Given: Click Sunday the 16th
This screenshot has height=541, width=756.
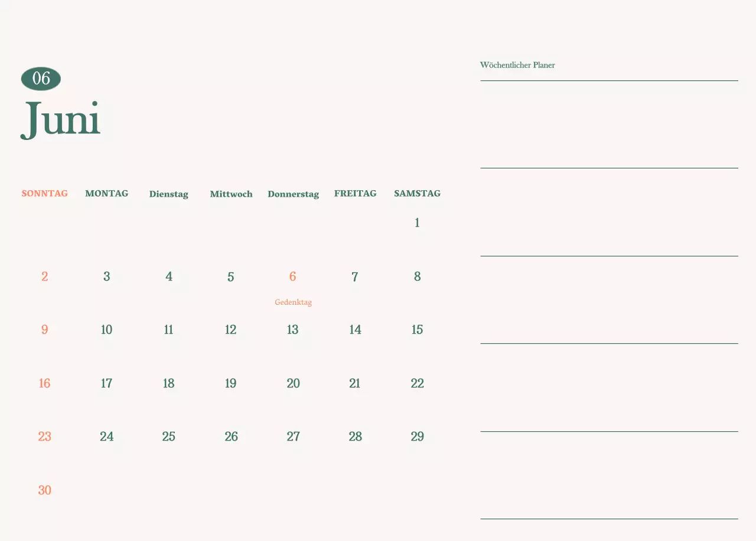Looking at the screenshot, I should tap(44, 383).
